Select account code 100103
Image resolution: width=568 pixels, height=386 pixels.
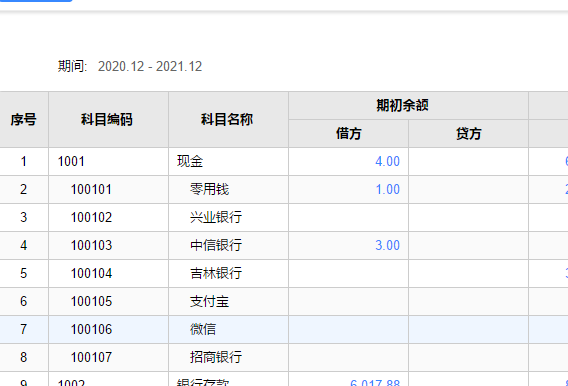[x=91, y=246]
